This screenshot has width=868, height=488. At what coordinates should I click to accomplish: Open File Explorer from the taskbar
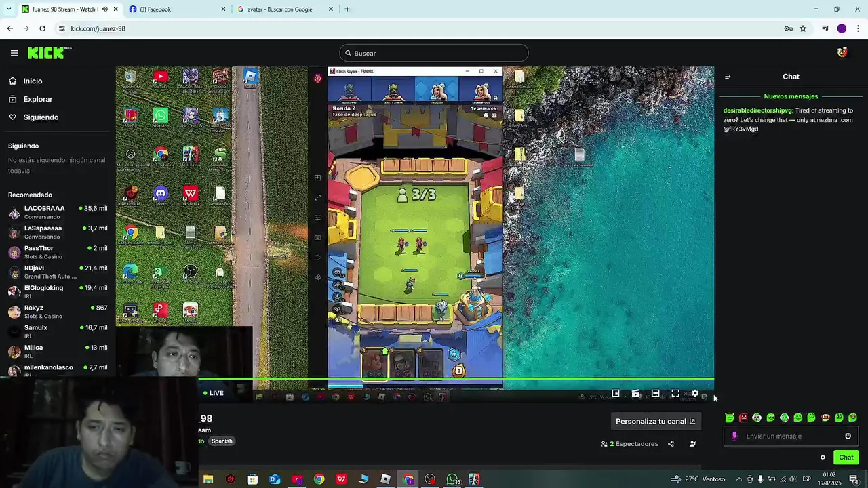tap(208, 480)
